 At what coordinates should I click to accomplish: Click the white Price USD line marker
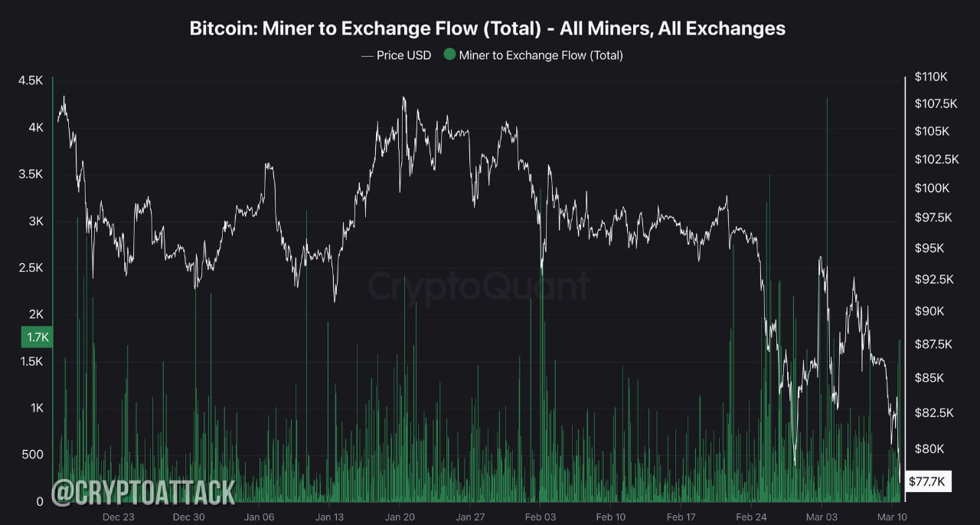pos(366,55)
